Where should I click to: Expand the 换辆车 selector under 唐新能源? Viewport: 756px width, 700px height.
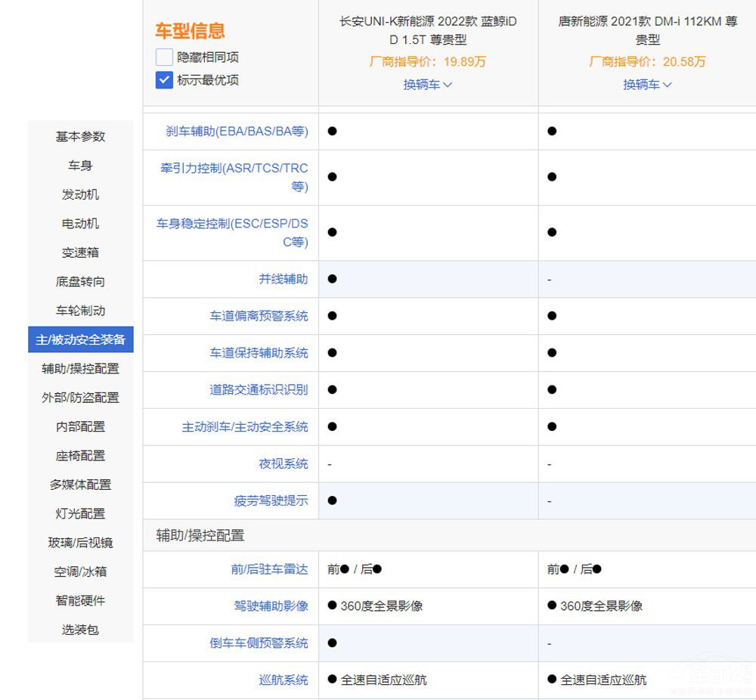[646, 85]
